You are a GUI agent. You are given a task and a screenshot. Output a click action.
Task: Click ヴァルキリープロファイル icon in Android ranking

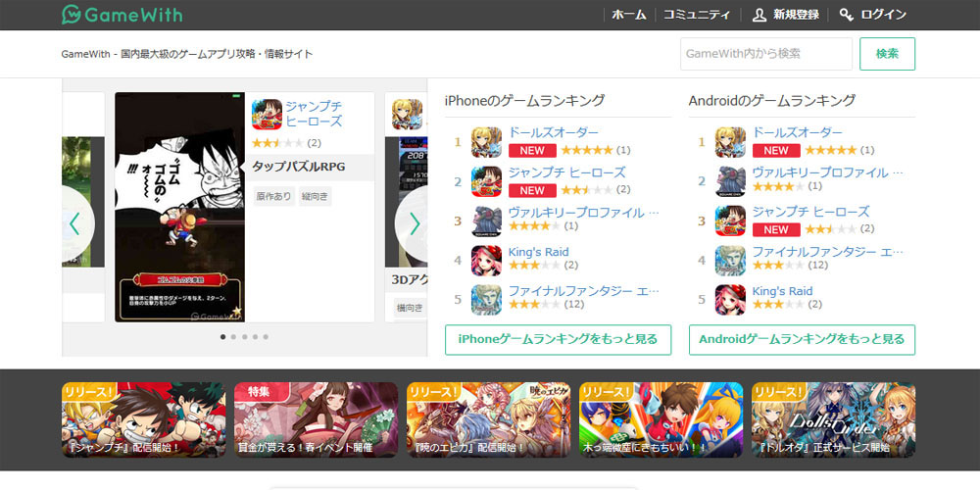(x=730, y=182)
